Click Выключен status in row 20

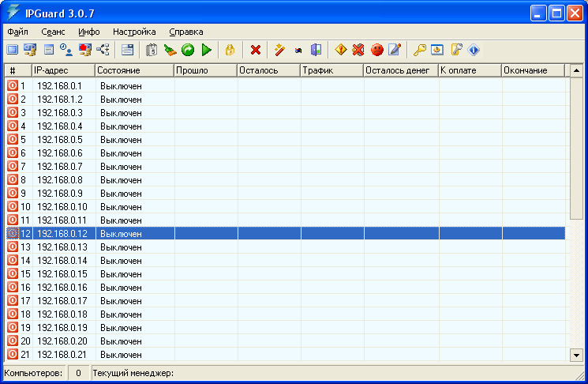121,341
